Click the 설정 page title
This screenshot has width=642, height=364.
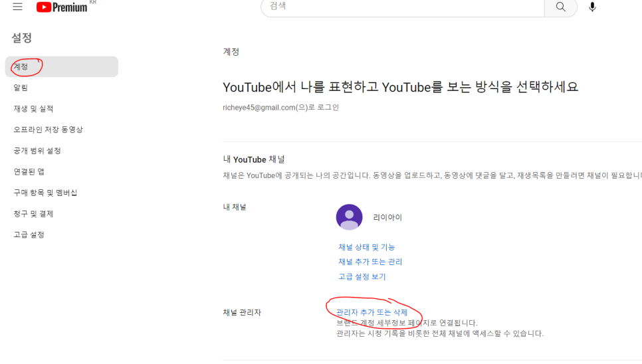click(22, 38)
